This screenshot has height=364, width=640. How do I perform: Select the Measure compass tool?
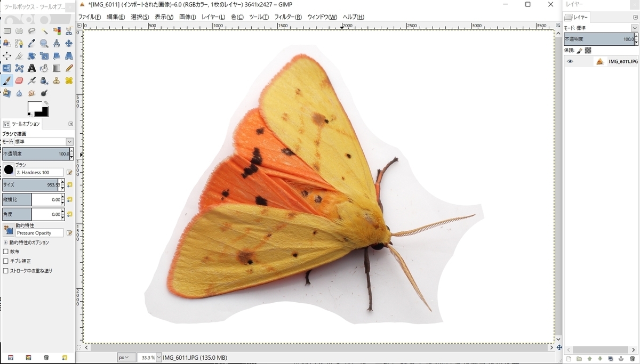(x=57, y=43)
